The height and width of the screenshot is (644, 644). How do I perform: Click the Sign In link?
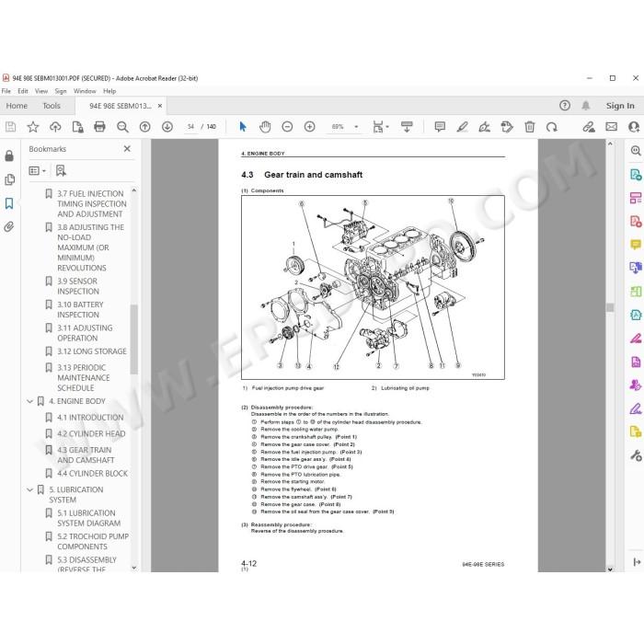(620, 106)
